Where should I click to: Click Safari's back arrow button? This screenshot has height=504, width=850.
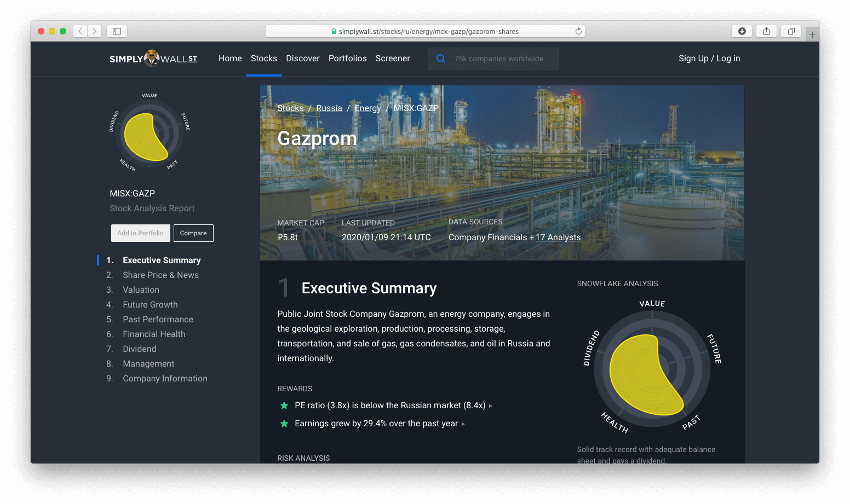81,31
